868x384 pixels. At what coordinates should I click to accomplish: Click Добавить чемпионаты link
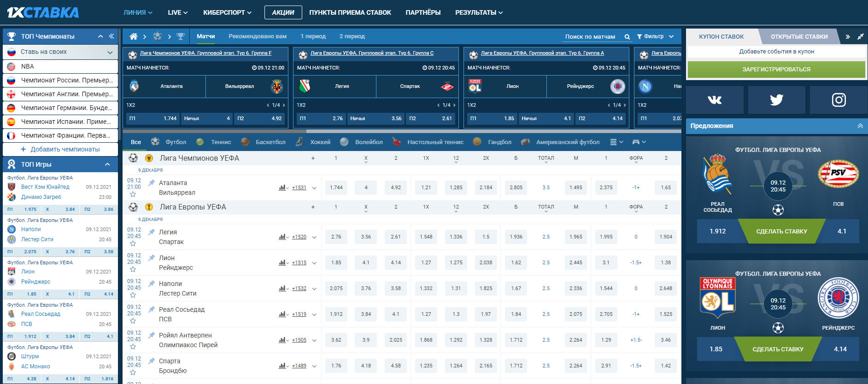pyautogui.click(x=60, y=149)
